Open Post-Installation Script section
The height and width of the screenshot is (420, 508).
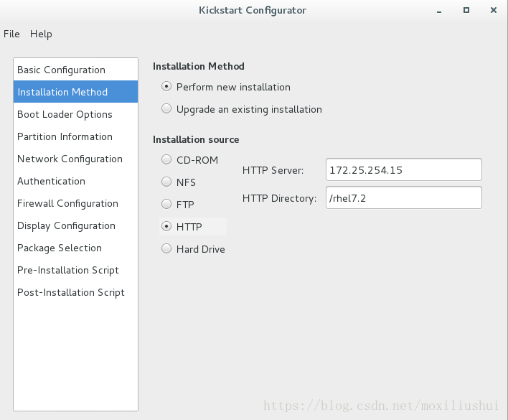(75, 292)
